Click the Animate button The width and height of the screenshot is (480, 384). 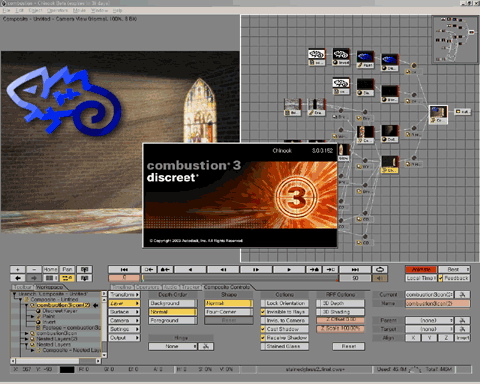(421, 269)
